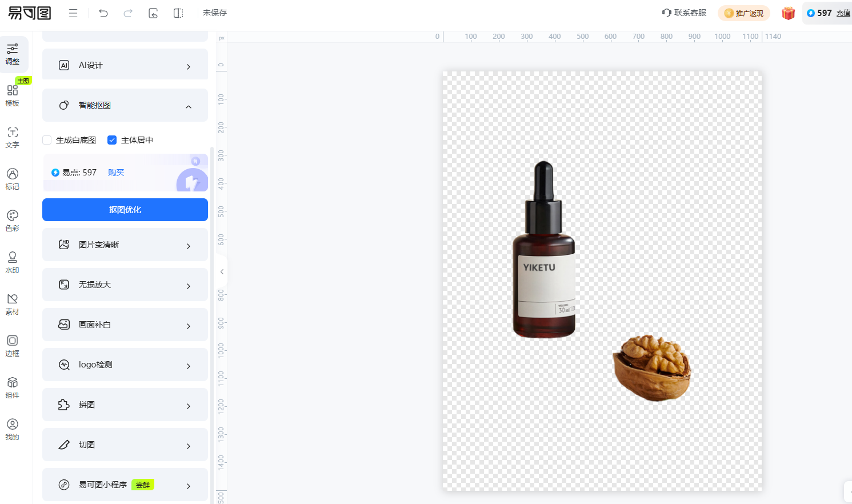Click the 597 points balance in header

point(819,13)
